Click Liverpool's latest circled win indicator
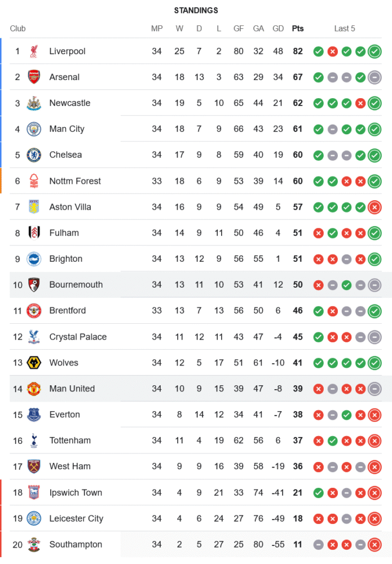392x564 pixels. 374,51
